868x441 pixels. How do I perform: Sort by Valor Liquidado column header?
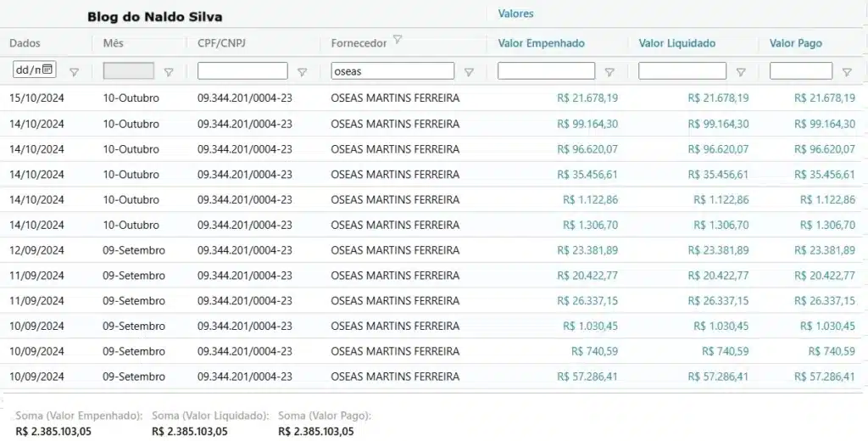pos(677,43)
